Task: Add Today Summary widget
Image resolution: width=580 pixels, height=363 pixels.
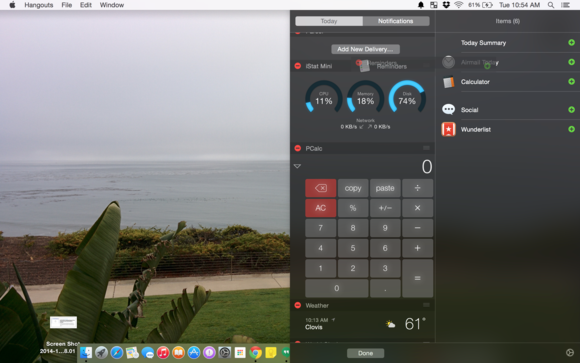Action: (x=571, y=43)
